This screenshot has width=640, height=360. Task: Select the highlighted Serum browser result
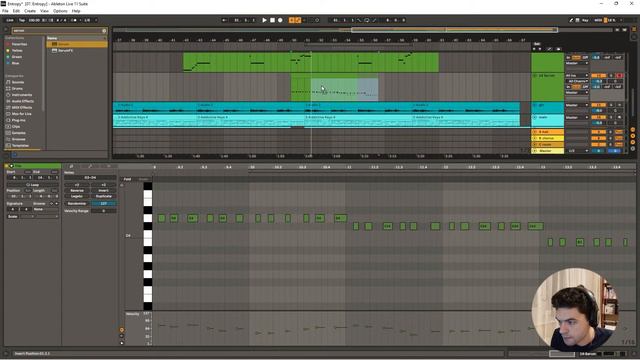coord(77,44)
